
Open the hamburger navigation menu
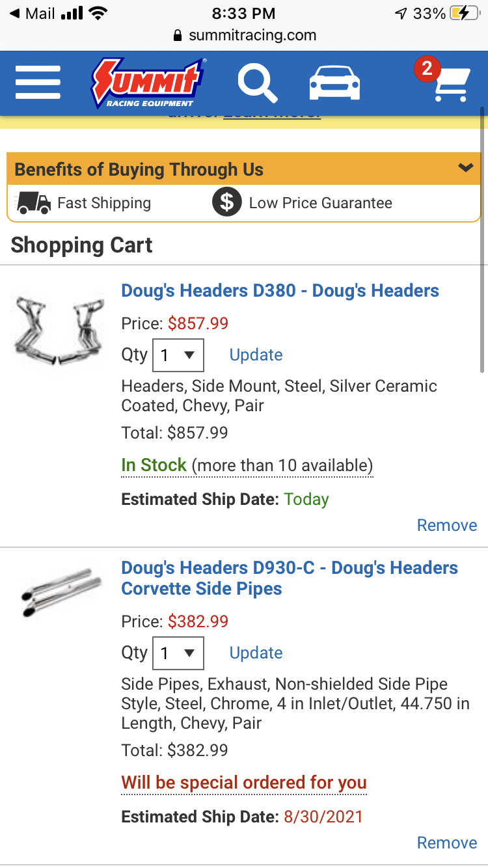(x=38, y=83)
